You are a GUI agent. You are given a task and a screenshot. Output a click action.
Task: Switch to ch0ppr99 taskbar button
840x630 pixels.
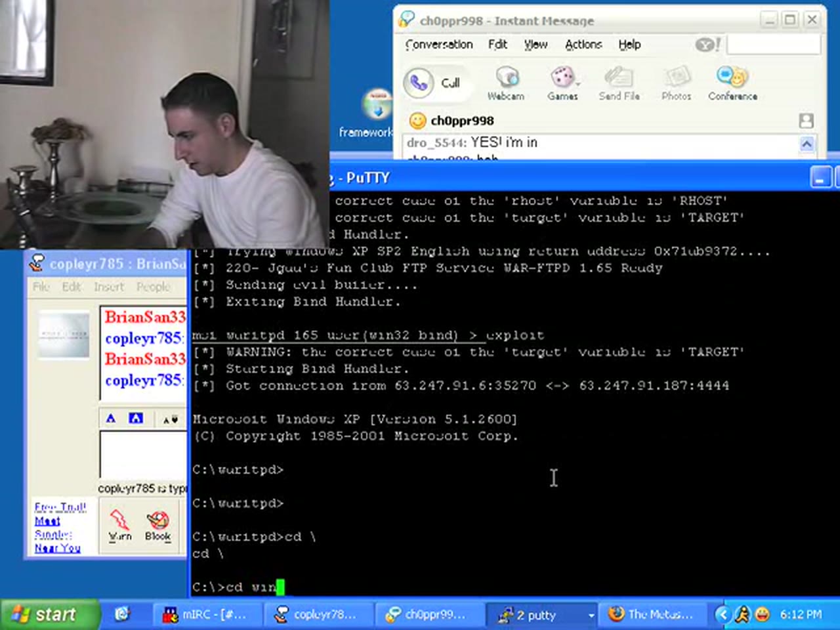point(429,614)
